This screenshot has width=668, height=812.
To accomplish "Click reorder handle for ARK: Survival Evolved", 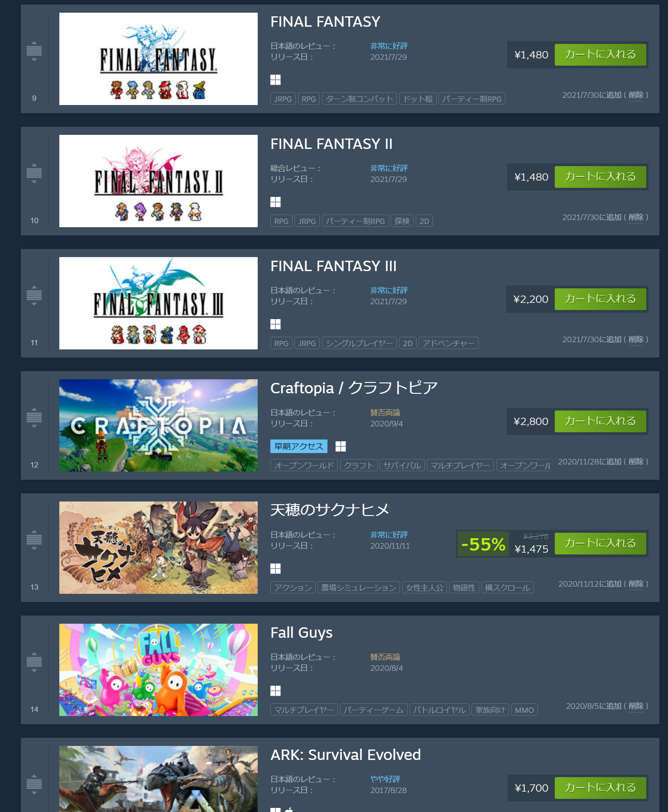I will tap(34, 784).
